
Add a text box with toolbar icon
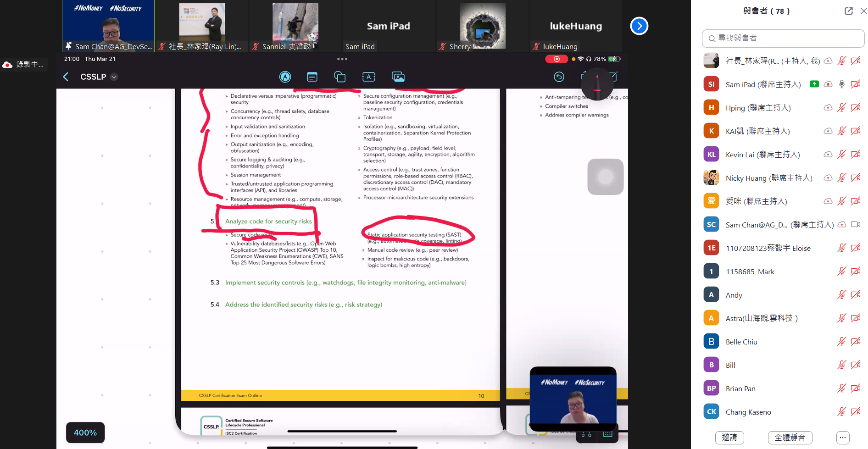[368, 77]
